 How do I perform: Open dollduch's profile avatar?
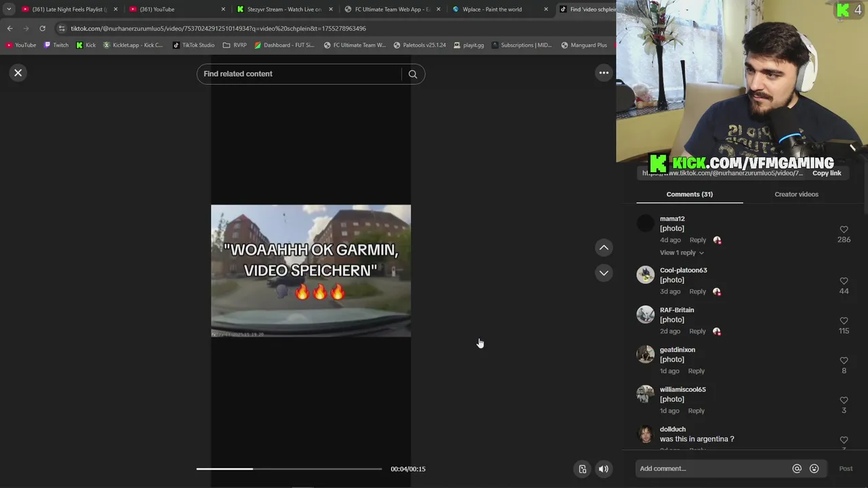[646, 434]
